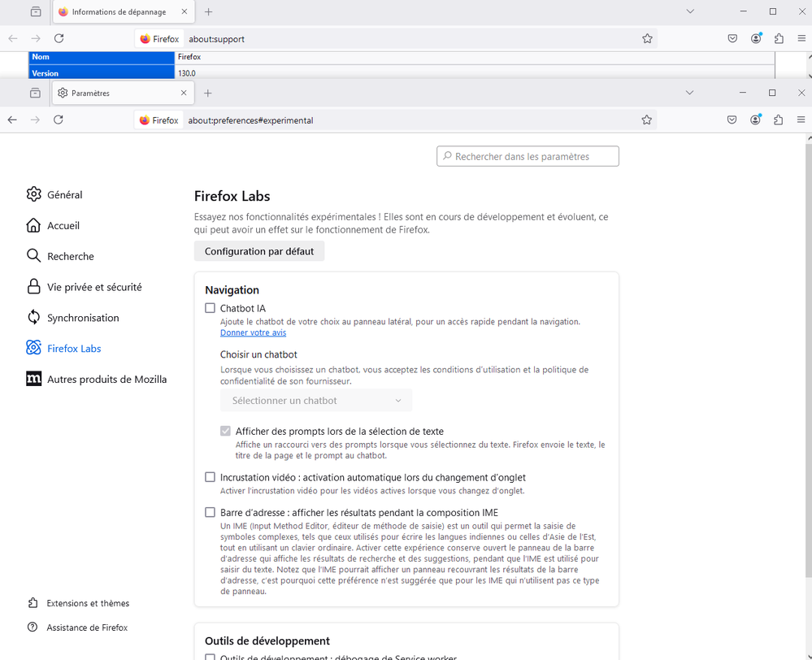Click the back arrow in Paramètres window
812x660 pixels.
coord(12,119)
